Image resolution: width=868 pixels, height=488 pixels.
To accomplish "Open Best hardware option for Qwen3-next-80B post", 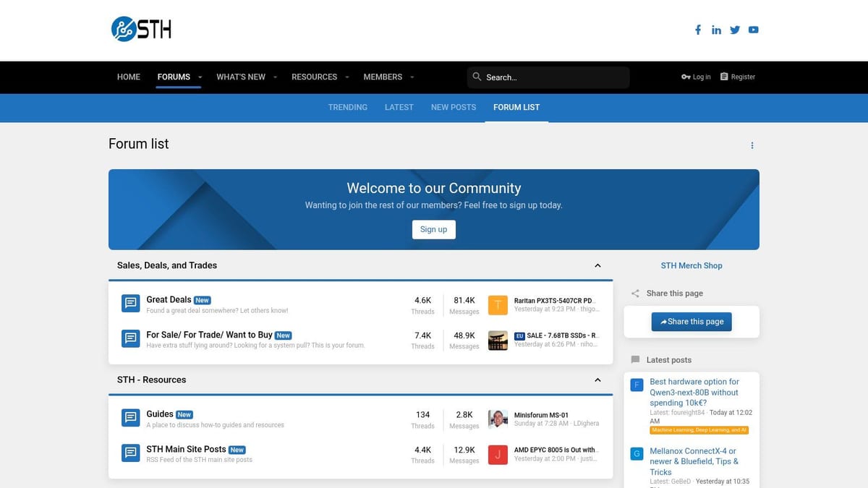I will point(694,392).
